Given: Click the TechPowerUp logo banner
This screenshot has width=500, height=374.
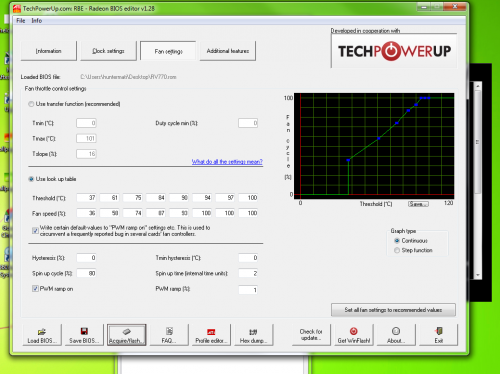Looking at the screenshot, I should tap(394, 51).
